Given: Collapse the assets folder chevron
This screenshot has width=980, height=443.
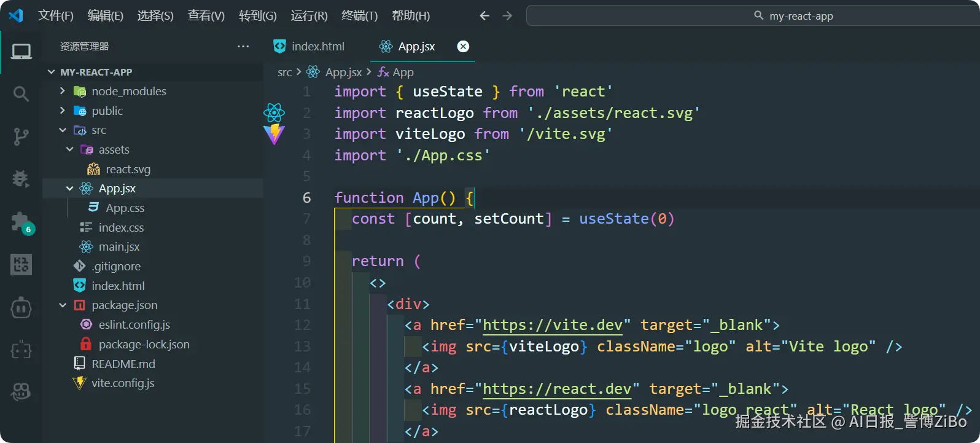Looking at the screenshot, I should 69,149.
